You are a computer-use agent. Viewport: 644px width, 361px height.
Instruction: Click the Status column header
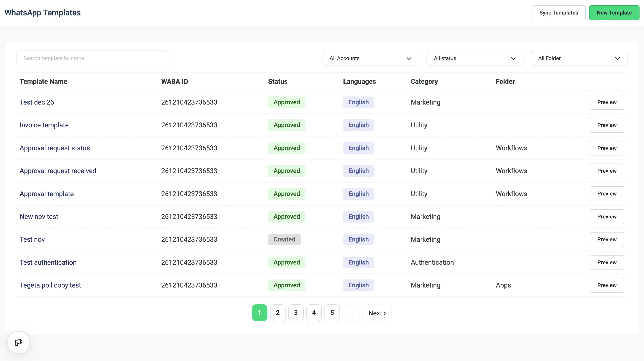278,82
